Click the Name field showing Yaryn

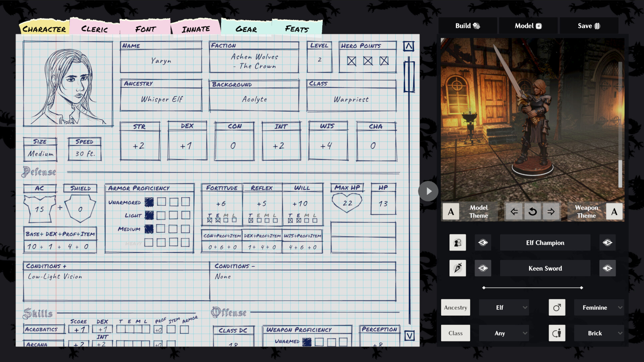point(161,61)
